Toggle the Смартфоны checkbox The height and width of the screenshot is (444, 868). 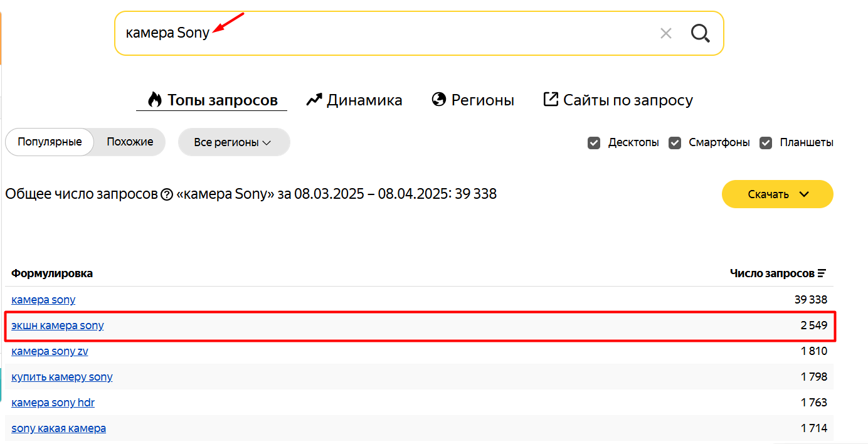(675, 142)
